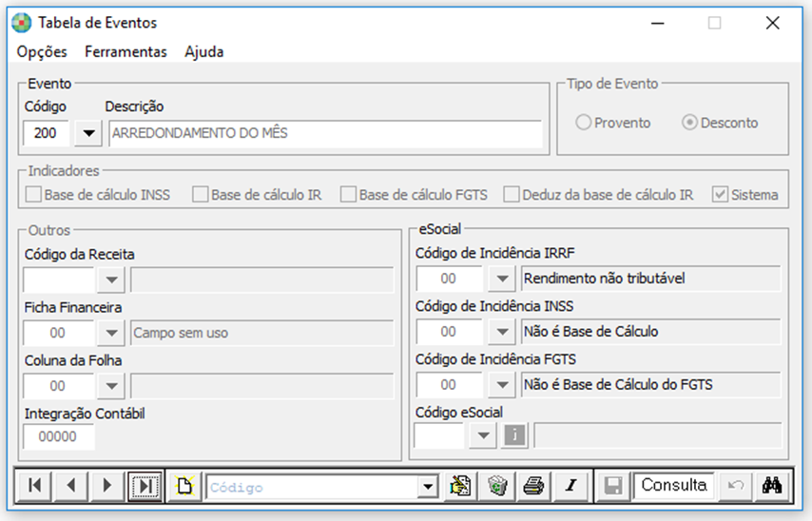Open the event Código dropdown
812x521 pixels.
88,134
